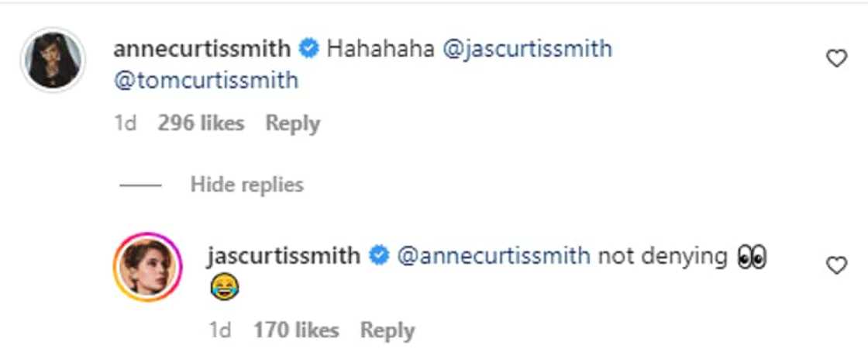Click the verified badge beside jascurtissmith

(x=378, y=256)
